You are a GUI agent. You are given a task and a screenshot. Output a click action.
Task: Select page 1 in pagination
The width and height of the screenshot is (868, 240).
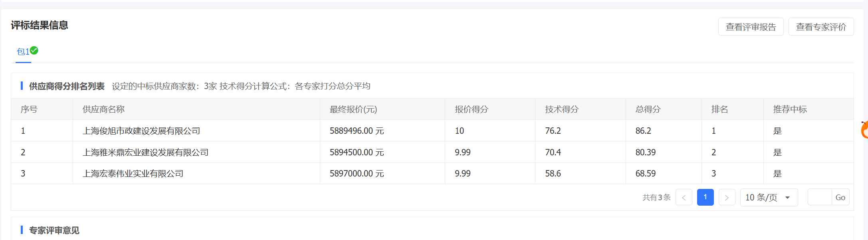(705, 197)
